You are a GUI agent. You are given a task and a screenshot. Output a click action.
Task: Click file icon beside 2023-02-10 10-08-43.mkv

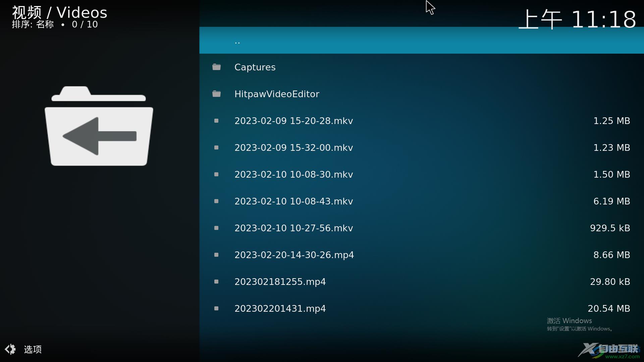[x=216, y=201]
